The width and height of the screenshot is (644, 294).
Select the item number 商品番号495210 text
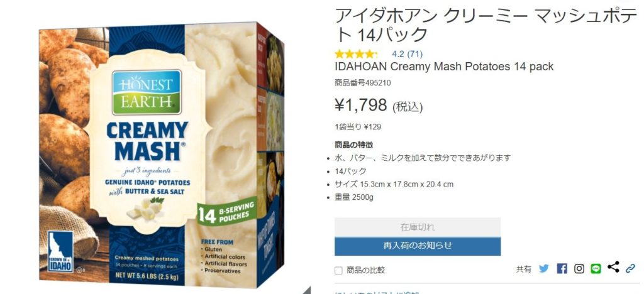(x=363, y=83)
